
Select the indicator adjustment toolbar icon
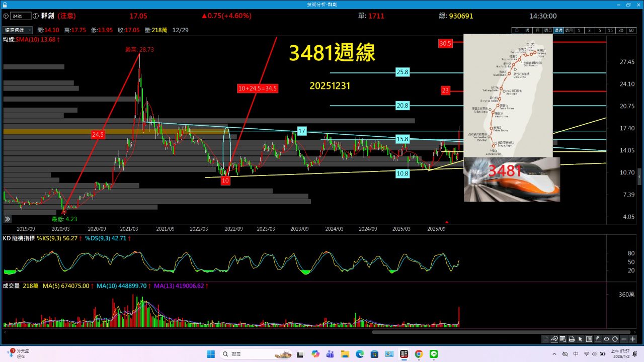598,339
